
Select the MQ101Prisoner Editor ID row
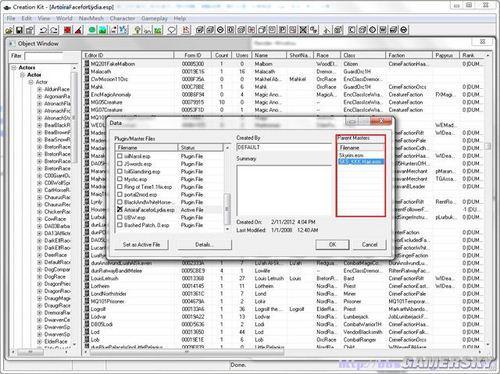[107, 301]
